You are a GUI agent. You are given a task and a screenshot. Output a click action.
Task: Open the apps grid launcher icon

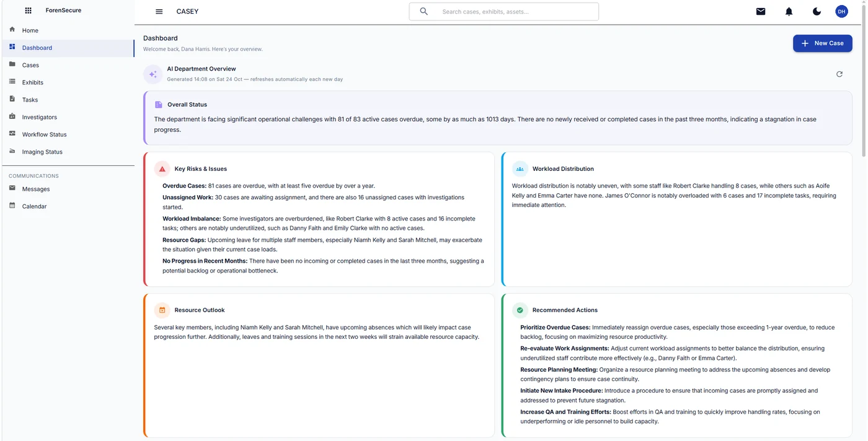point(28,11)
